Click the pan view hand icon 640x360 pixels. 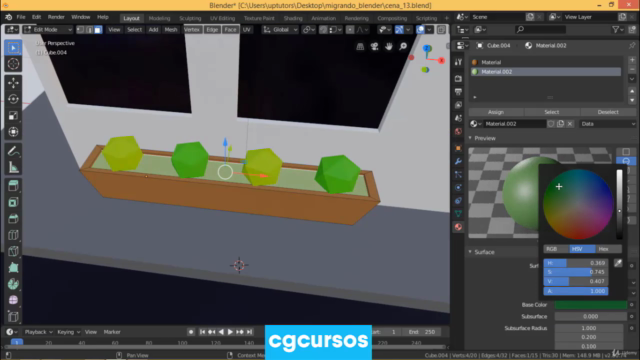pos(389,47)
